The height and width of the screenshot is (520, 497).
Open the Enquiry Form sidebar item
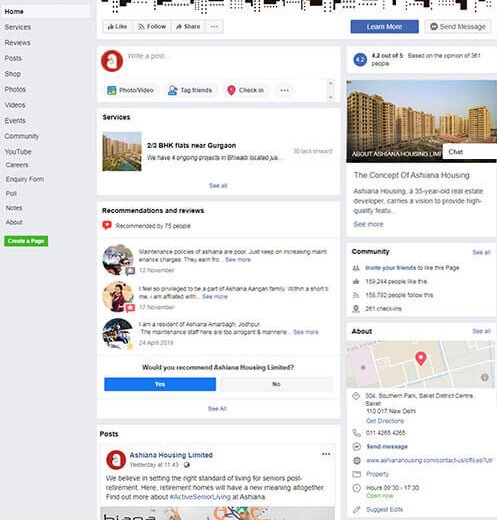coord(25,179)
